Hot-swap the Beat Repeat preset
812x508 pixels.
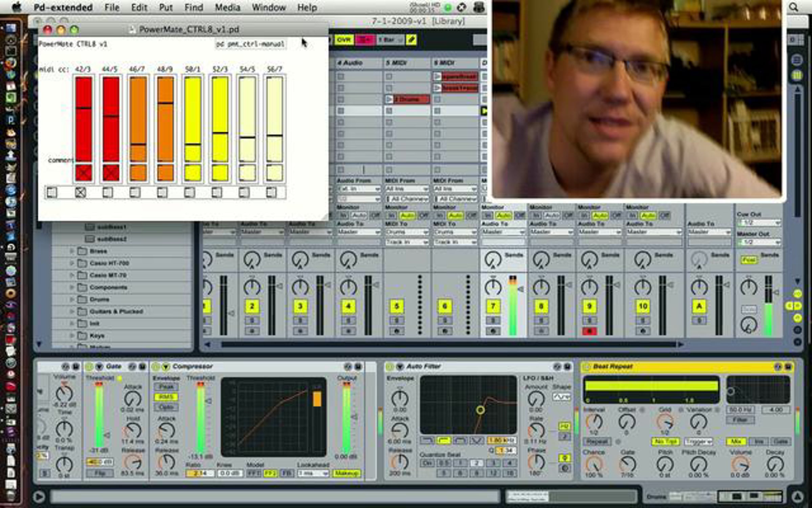[x=778, y=366]
